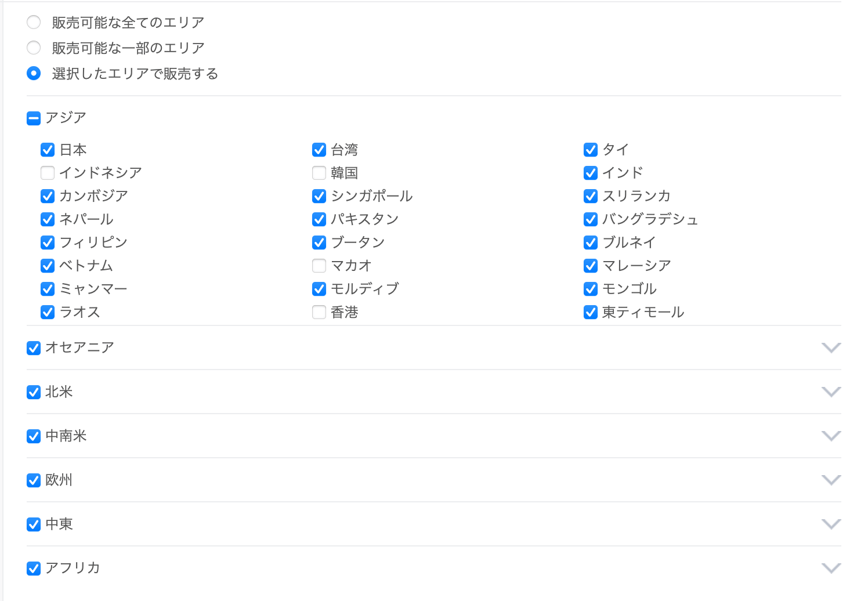Uncheck the 台湾 checkbox
The image size is (868, 601).
click(x=319, y=150)
